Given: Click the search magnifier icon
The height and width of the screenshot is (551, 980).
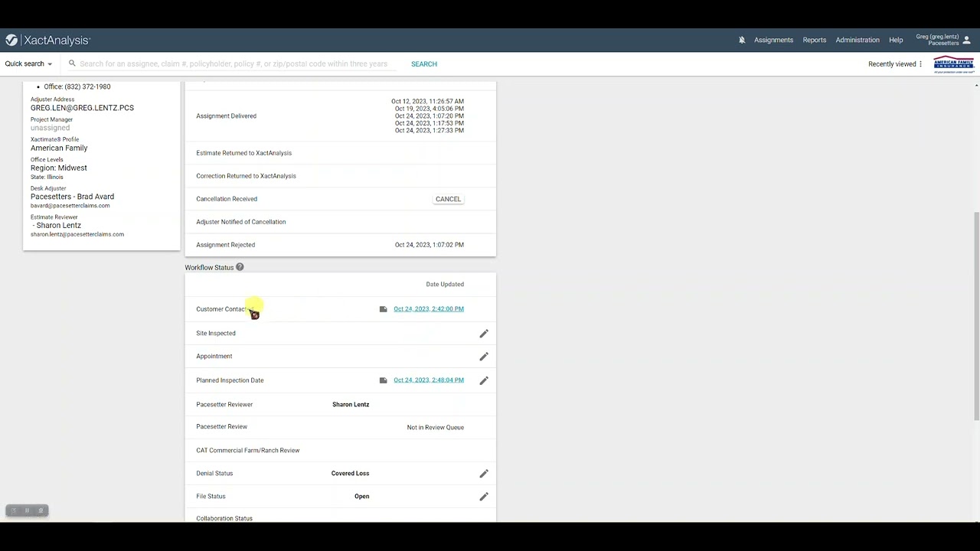Looking at the screenshot, I should tap(73, 64).
